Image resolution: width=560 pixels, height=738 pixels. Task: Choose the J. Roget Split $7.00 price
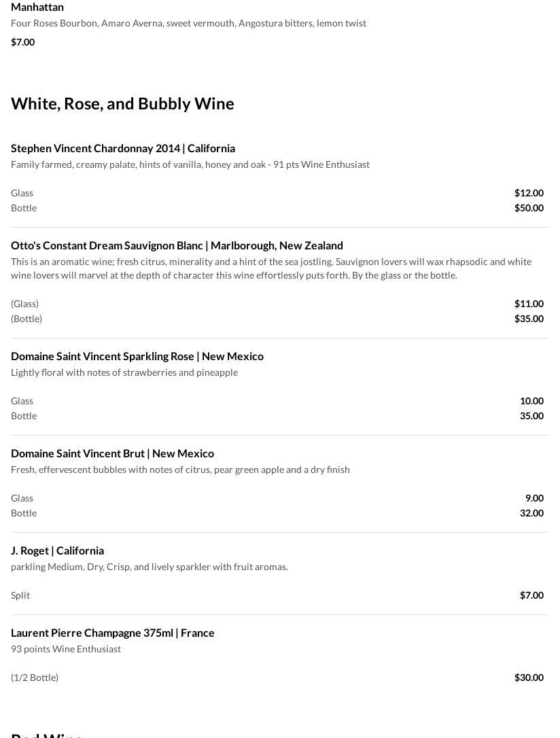[531, 595]
